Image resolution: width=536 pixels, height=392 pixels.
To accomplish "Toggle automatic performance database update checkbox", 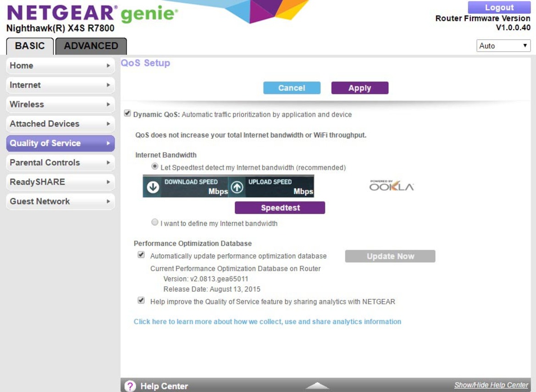I will click(x=141, y=255).
